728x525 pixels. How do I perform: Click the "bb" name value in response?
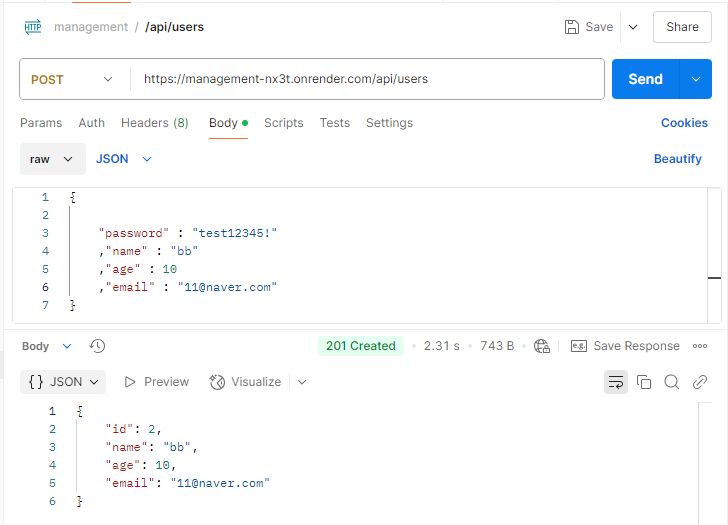pyautogui.click(x=177, y=447)
